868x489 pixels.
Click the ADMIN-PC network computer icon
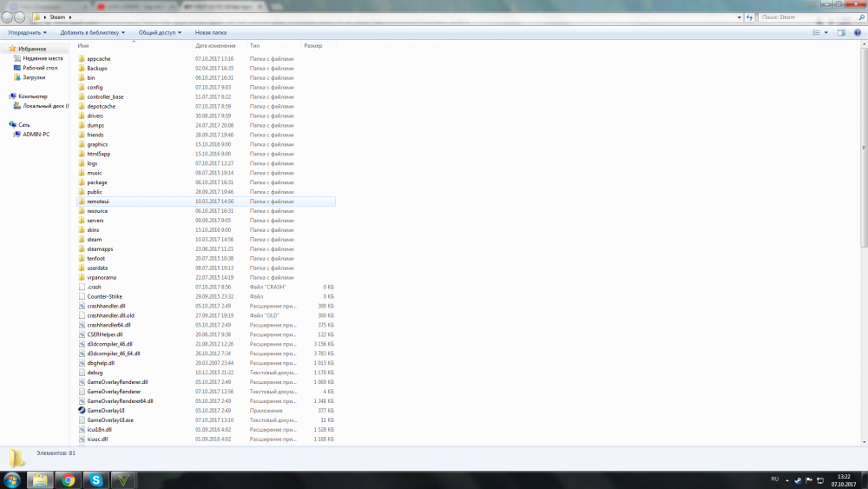click(x=17, y=134)
